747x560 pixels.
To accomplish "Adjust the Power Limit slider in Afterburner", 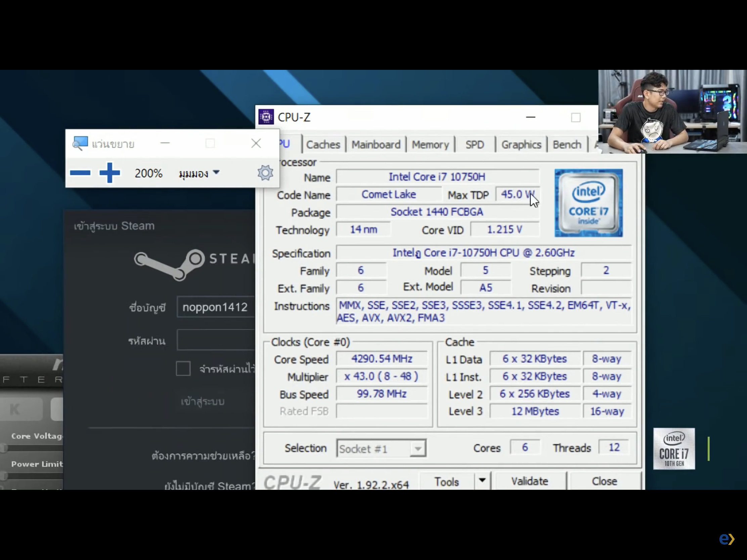I will click(x=32, y=476).
